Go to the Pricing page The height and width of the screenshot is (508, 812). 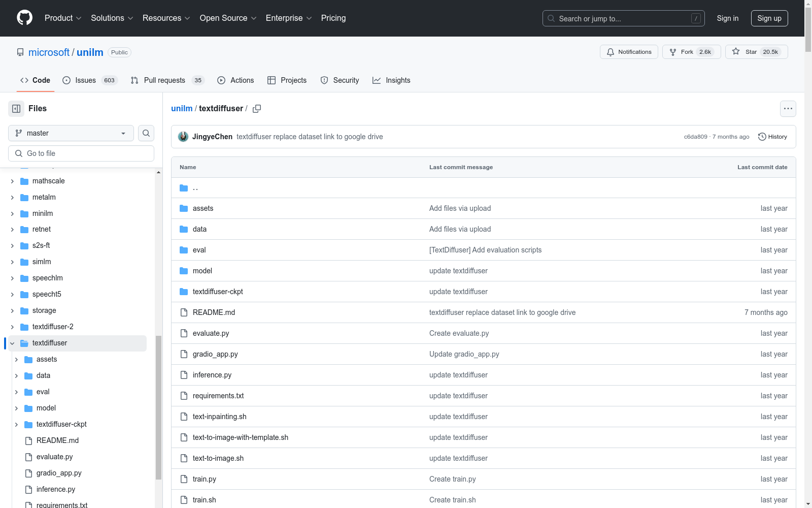coord(333,18)
